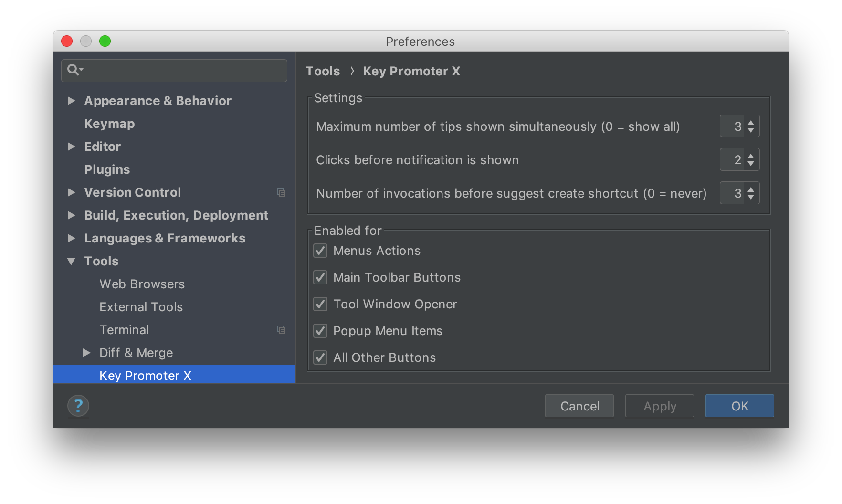Decrease invocations before suggest shortcut value

[751, 197]
